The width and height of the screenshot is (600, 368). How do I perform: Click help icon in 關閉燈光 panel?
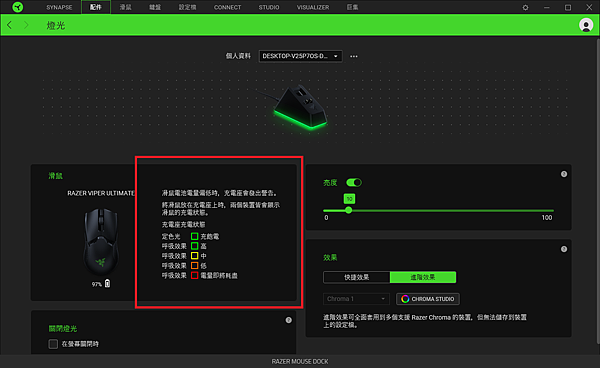[289, 320]
